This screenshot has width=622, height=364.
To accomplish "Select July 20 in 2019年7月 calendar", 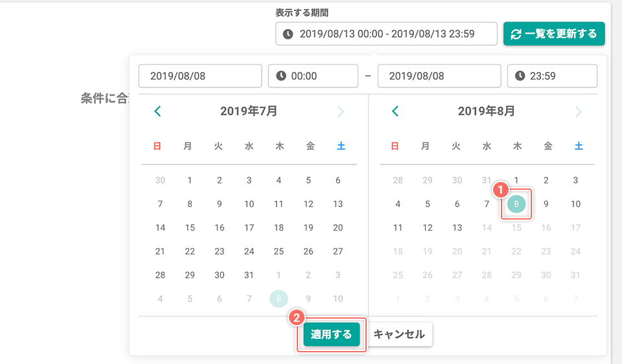I will point(338,227).
